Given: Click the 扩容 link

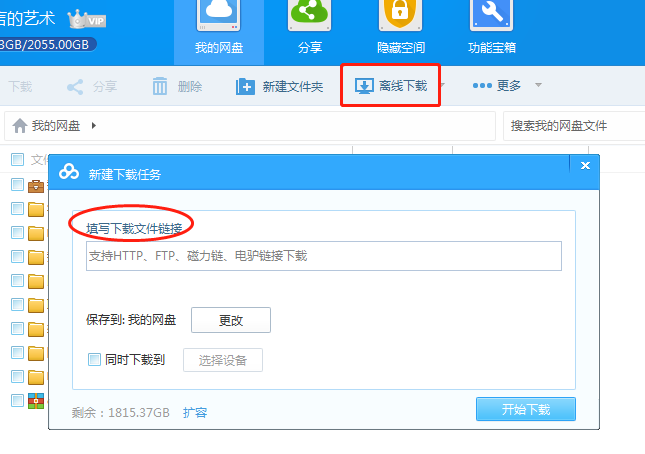Looking at the screenshot, I should coord(195,412).
